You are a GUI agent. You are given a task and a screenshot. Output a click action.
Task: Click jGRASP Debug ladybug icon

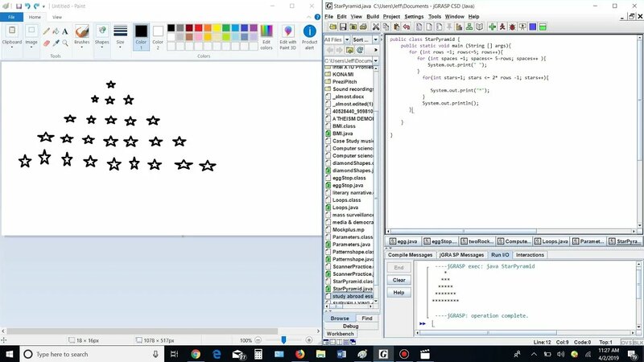click(512, 27)
